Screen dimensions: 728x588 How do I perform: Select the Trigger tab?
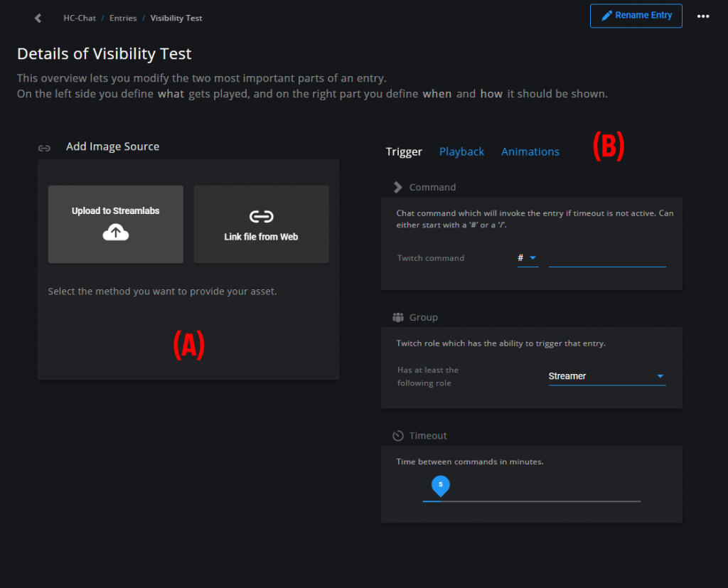(404, 151)
